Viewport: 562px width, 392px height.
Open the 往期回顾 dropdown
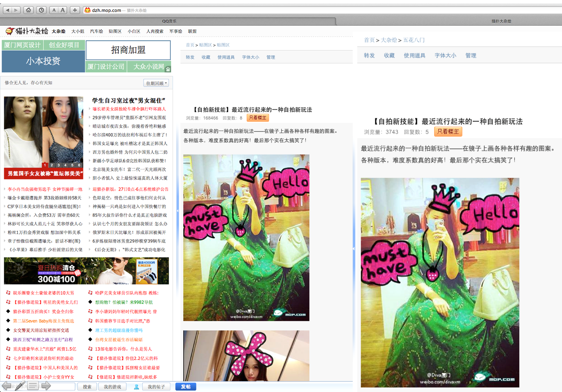click(x=157, y=83)
